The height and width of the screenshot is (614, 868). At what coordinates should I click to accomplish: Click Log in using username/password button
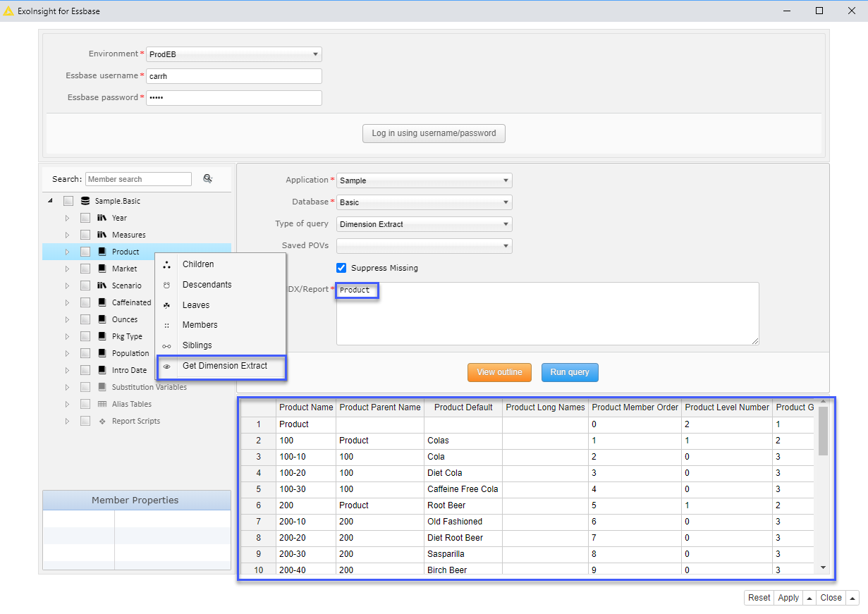point(434,133)
